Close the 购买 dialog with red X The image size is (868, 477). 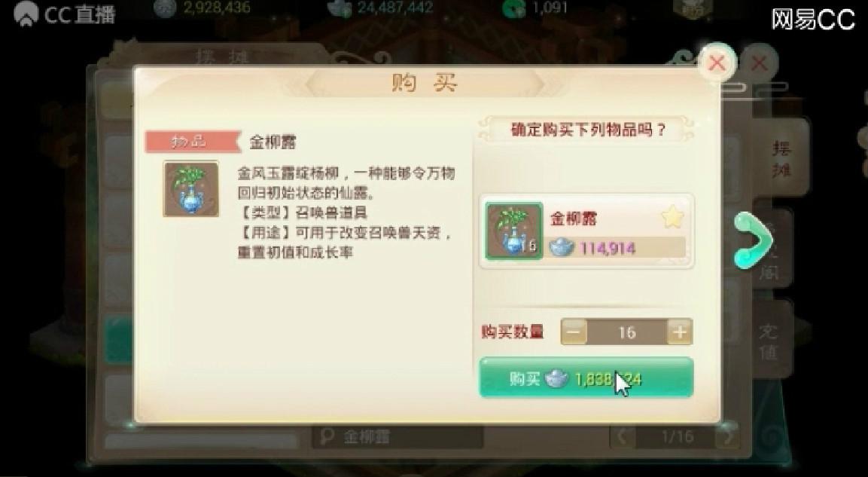coord(717,63)
